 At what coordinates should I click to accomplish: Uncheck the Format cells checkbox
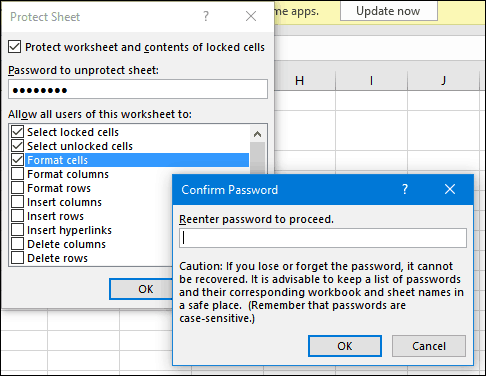click(x=17, y=160)
